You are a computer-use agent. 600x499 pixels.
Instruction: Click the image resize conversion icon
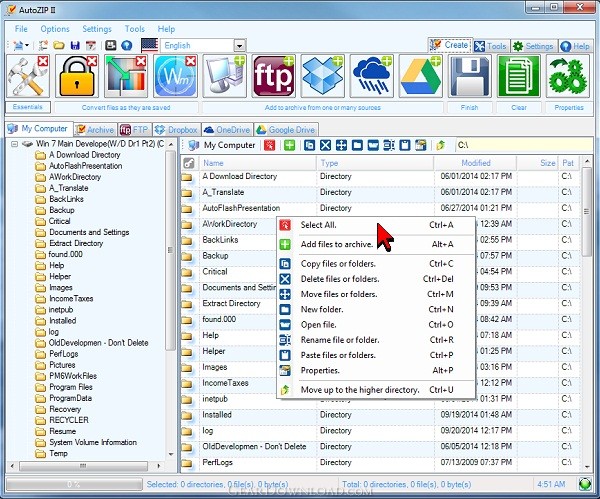(126, 76)
